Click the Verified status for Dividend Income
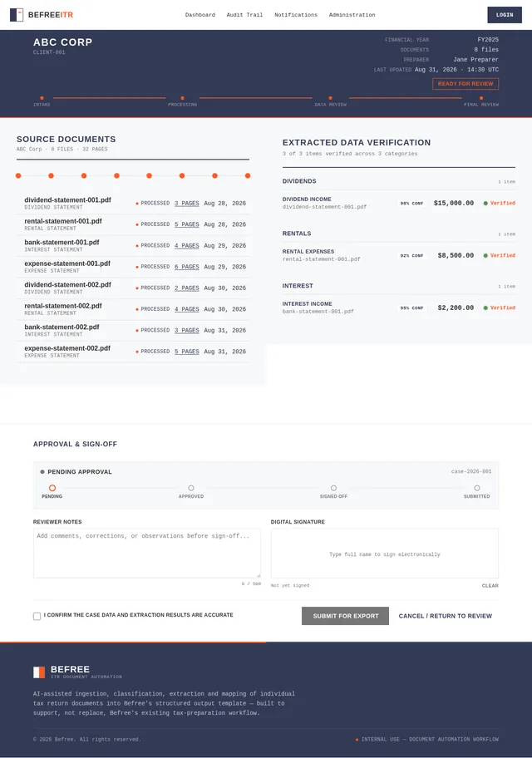This screenshot has width=532, height=758. click(x=499, y=204)
